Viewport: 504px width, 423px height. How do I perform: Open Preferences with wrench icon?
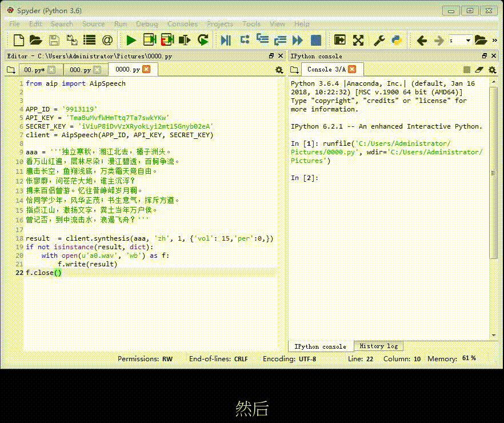[379, 40]
